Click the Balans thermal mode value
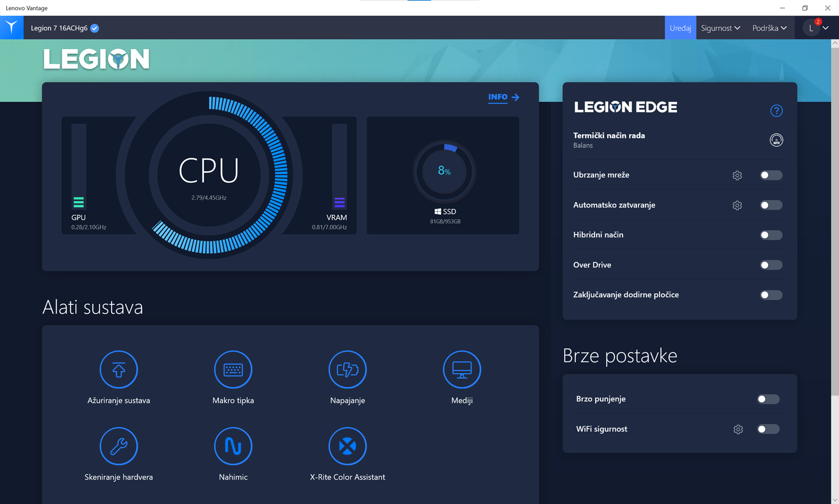The width and height of the screenshot is (839, 504). [x=583, y=146]
